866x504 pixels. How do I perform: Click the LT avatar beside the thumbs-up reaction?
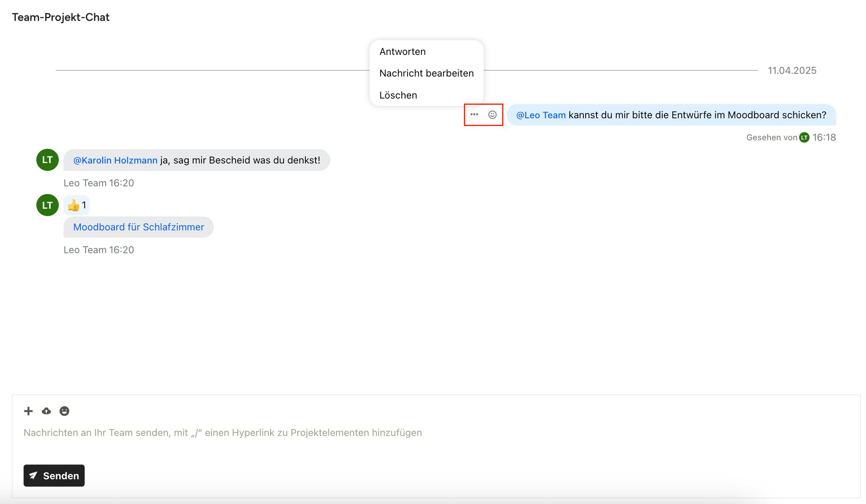click(x=48, y=205)
